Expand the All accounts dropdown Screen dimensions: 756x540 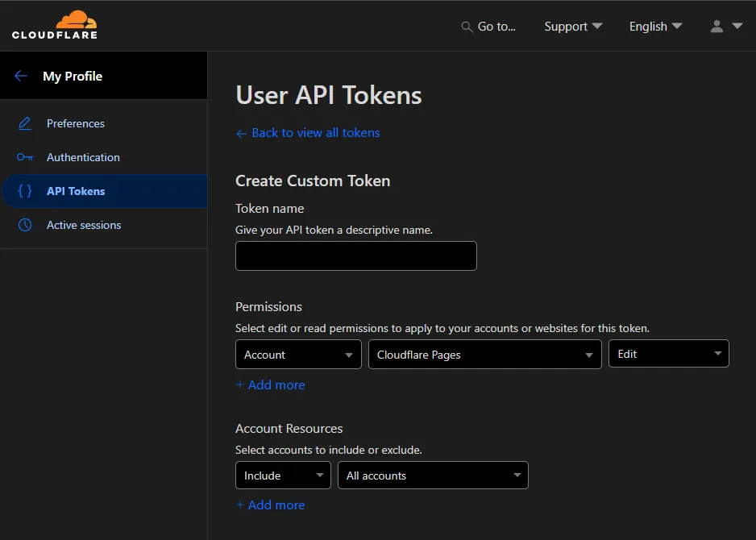(433, 476)
